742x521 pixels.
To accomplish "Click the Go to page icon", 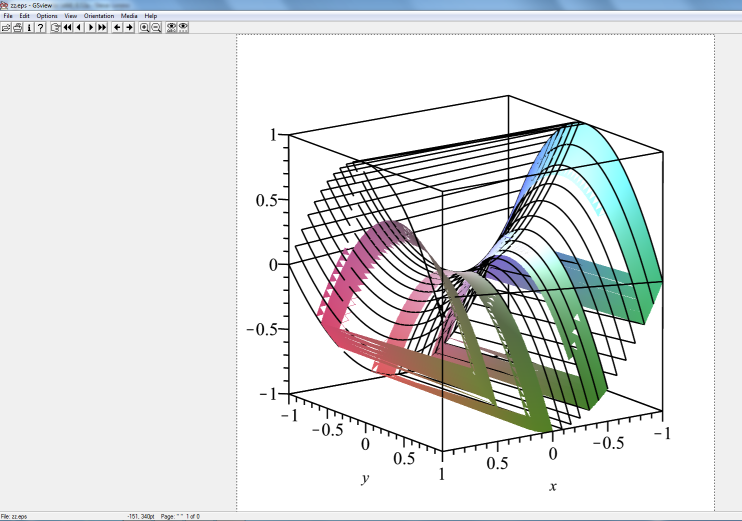I will click(x=56, y=27).
